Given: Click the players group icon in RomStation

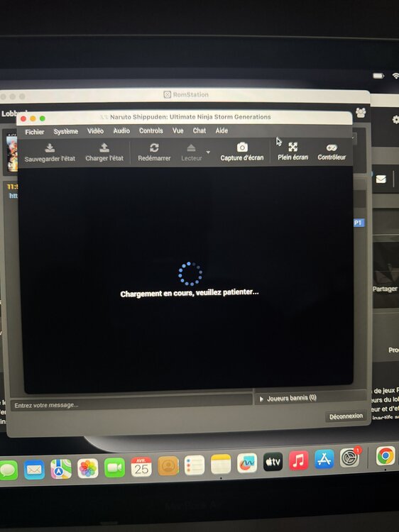Looking at the screenshot, I should 361,112.
